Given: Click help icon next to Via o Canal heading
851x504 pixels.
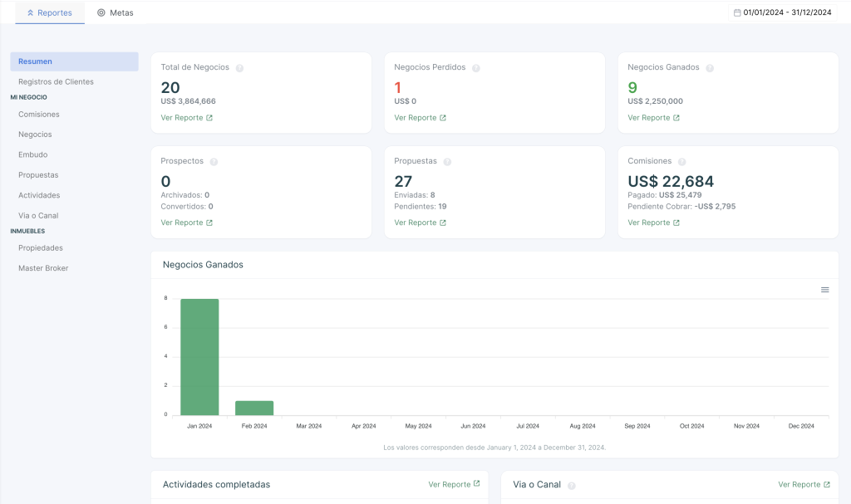Looking at the screenshot, I should (x=572, y=485).
